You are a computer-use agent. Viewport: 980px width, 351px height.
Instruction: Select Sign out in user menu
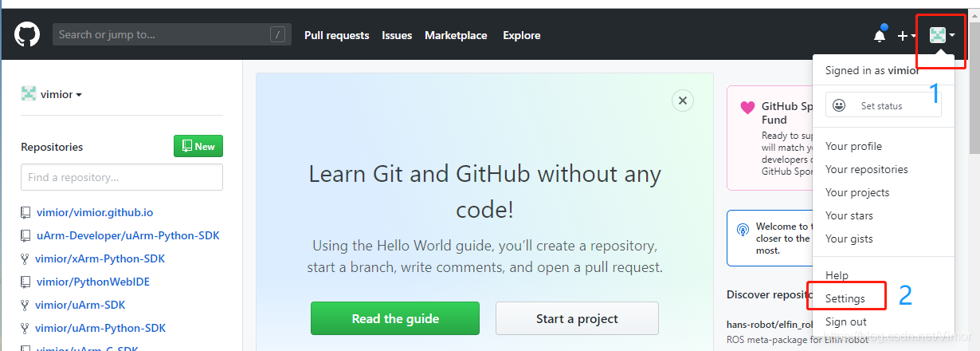coord(846,321)
